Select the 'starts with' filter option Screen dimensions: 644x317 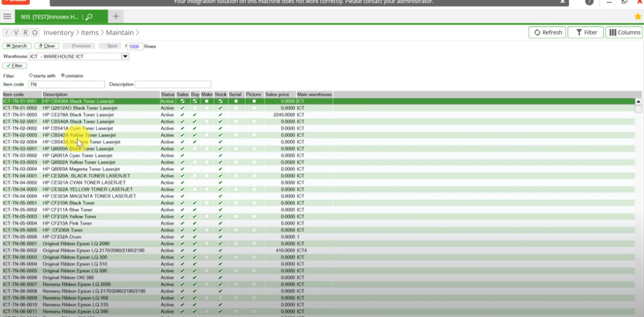[x=31, y=76]
